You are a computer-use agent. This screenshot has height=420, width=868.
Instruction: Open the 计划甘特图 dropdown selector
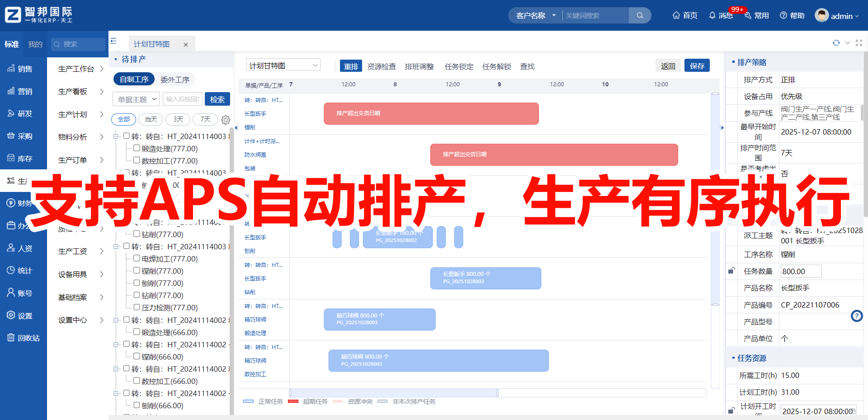pyautogui.click(x=283, y=65)
